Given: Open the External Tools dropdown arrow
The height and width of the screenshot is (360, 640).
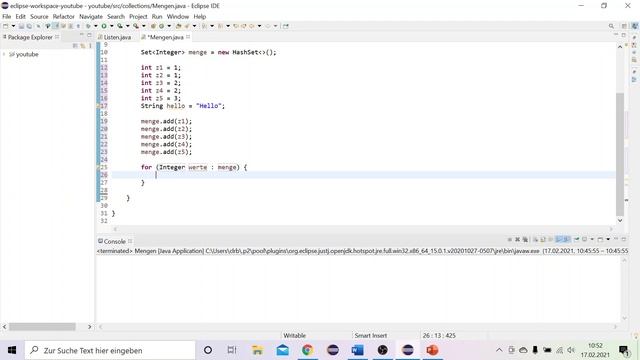Looking at the screenshot, I should (x=144, y=26).
